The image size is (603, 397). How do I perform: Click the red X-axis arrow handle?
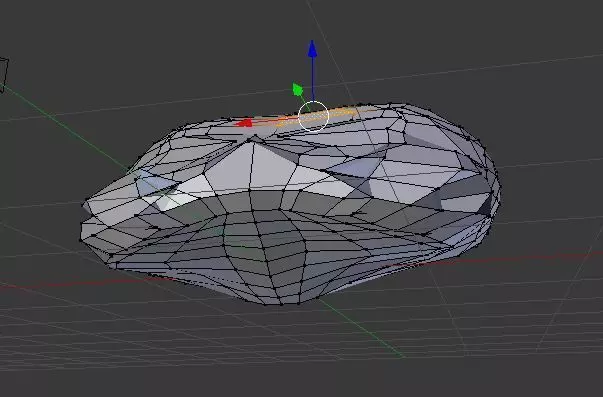point(244,123)
